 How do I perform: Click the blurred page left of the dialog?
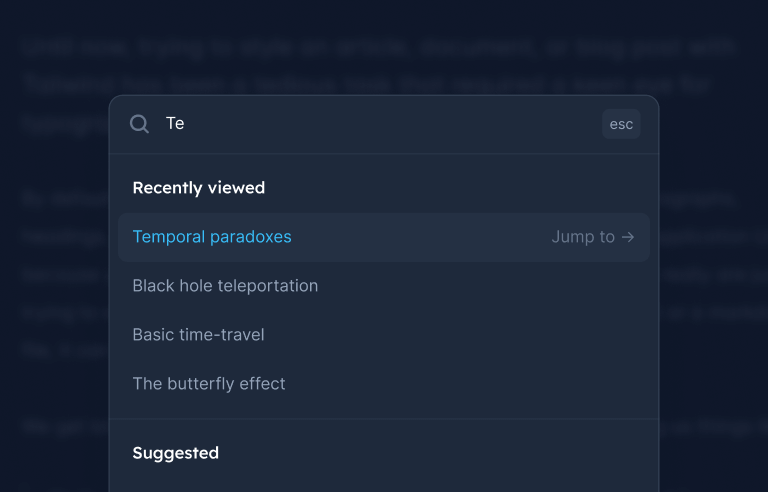tap(55, 300)
